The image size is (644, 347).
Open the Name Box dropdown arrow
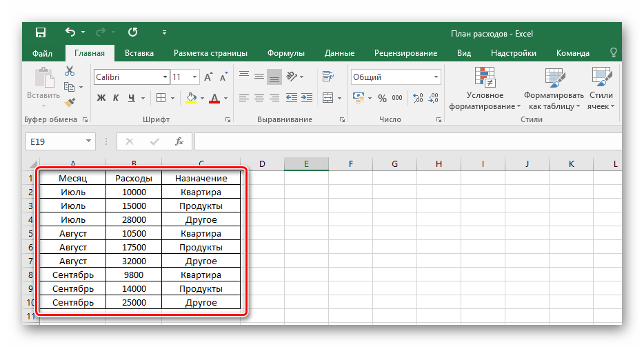click(x=88, y=141)
